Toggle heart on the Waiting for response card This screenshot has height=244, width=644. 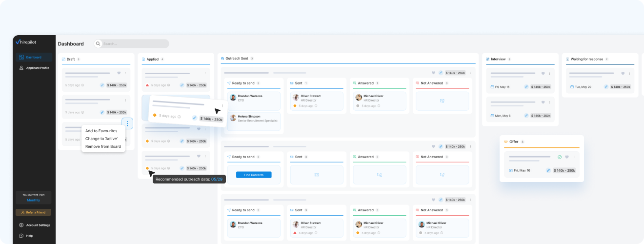click(623, 74)
